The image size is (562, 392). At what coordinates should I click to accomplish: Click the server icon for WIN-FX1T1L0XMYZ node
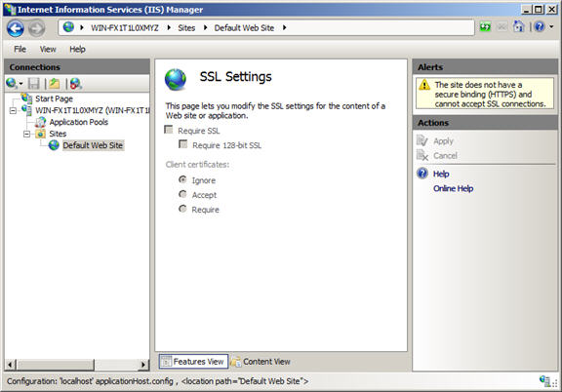(x=27, y=109)
